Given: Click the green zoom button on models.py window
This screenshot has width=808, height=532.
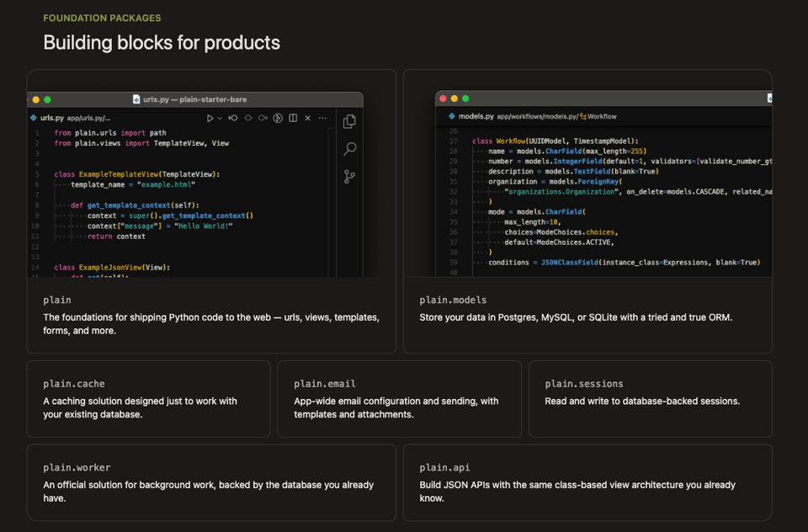Looking at the screenshot, I should click(x=467, y=98).
